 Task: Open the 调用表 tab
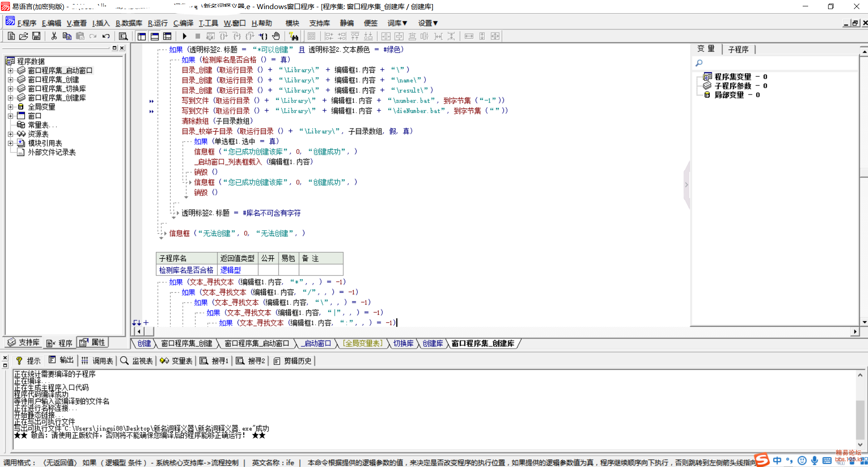click(x=97, y=360)
